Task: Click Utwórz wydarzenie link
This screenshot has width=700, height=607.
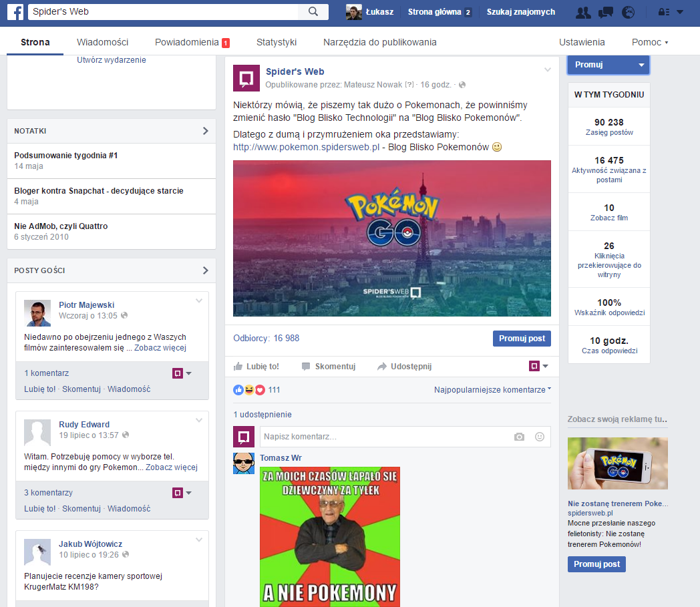Action: [111, 60]
